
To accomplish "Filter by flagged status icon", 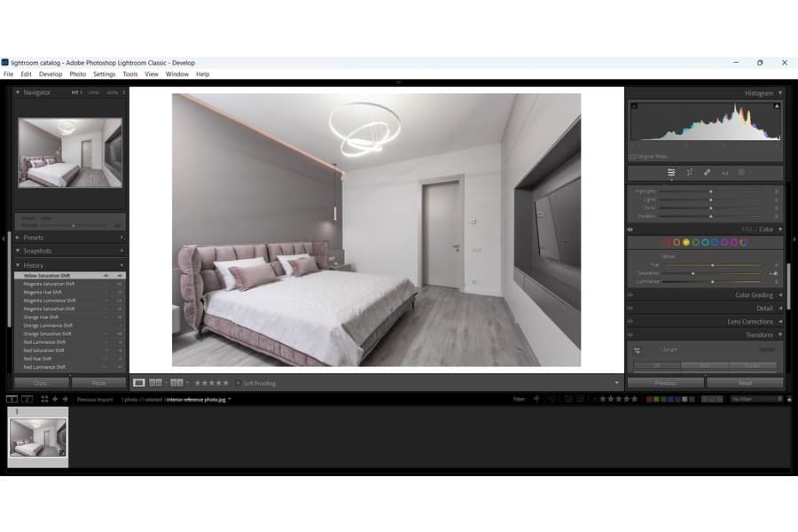I will pos(536,399).
